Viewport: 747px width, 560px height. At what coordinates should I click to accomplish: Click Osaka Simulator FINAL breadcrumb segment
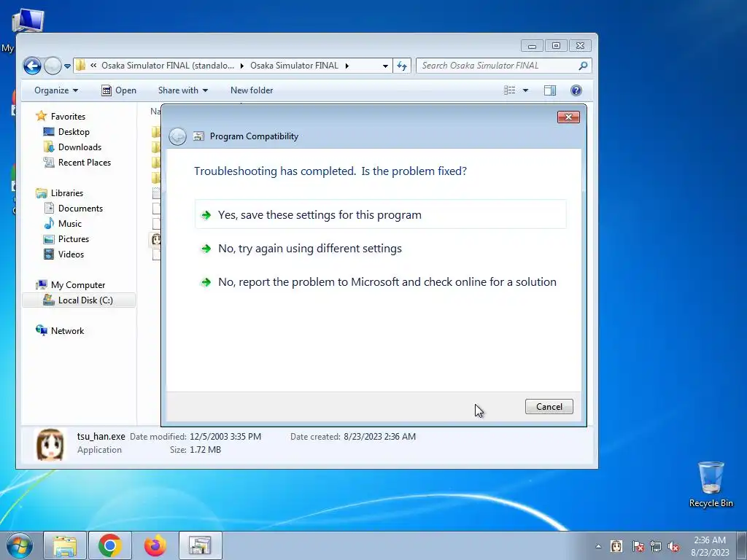coord(294,66)
